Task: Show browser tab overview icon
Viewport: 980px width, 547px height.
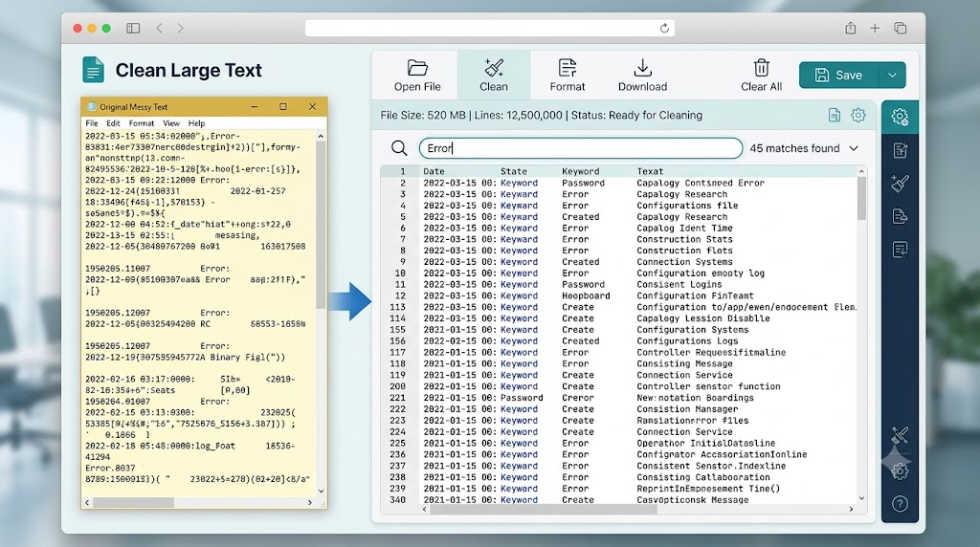Action: pos(900,28)
